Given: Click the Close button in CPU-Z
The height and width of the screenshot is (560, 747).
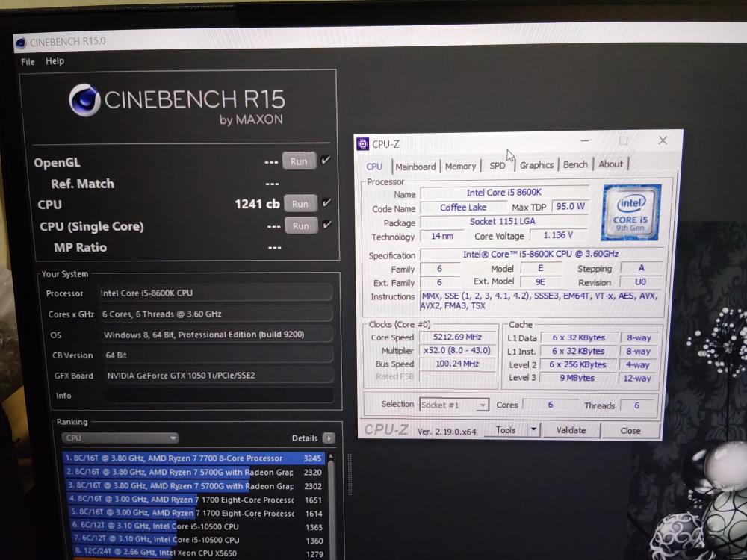Looking at the screenshot, I should tap(630, 431).
